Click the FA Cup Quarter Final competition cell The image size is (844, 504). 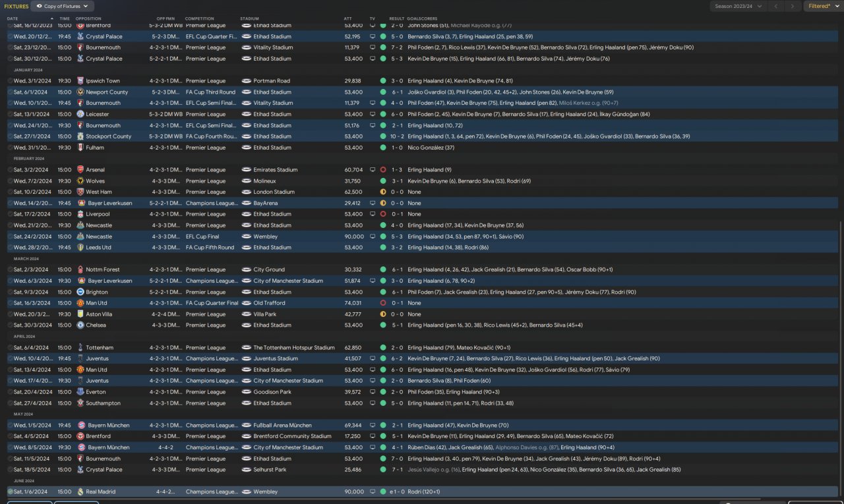[212, 303]
